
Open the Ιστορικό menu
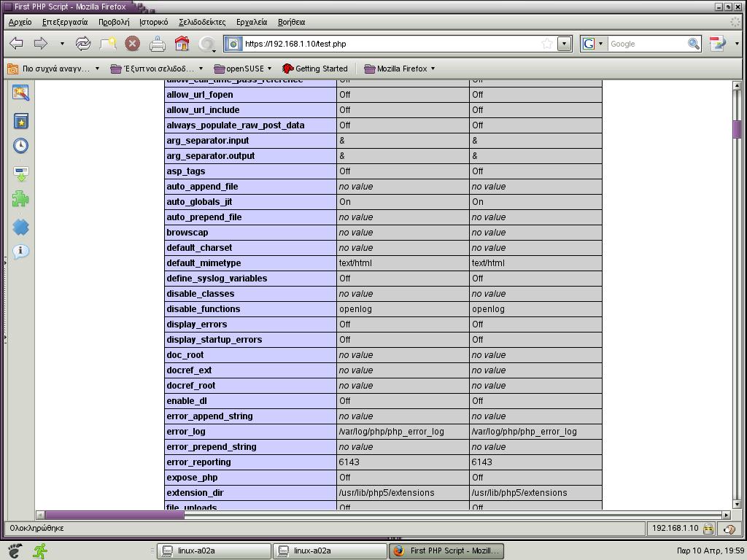153,22
